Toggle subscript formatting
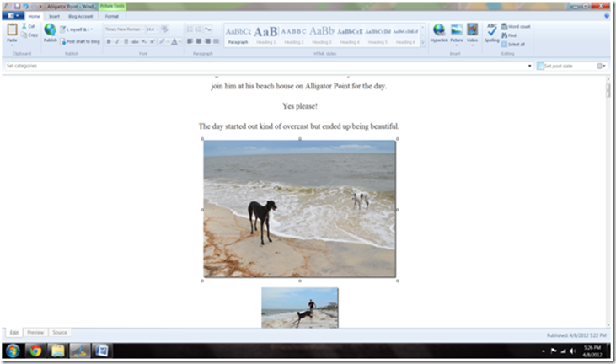 tap(144, 41)
